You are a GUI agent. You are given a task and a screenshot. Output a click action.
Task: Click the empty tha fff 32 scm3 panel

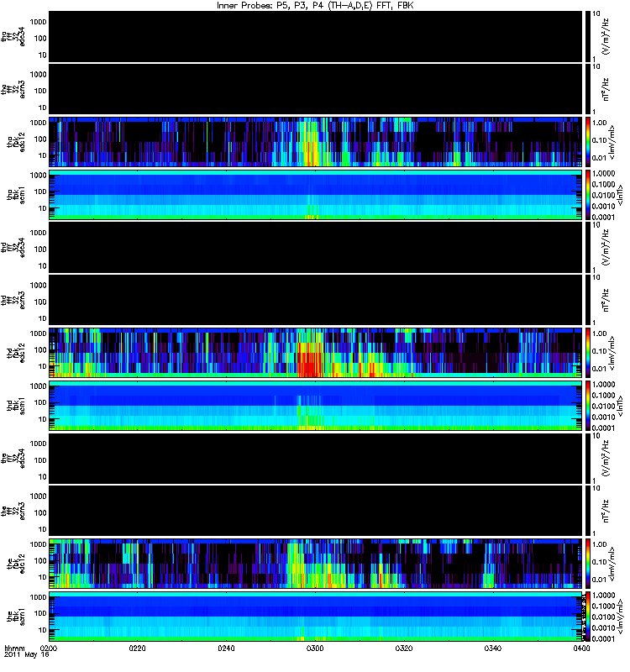click(x=316, y=89)
